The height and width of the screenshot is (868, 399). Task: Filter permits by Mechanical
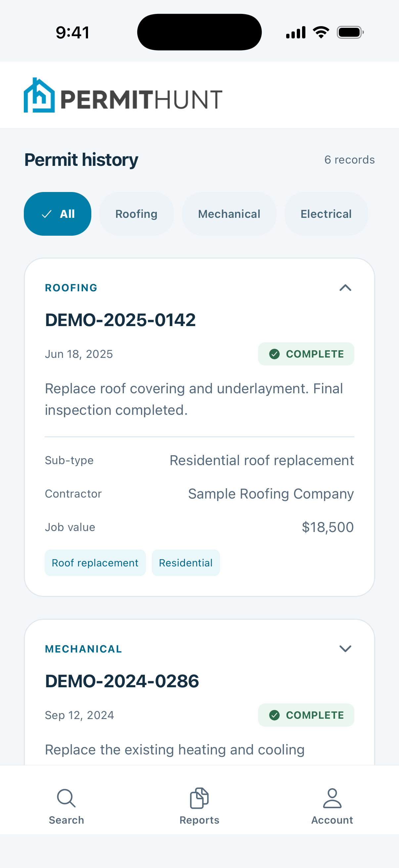tap(229, 214)
